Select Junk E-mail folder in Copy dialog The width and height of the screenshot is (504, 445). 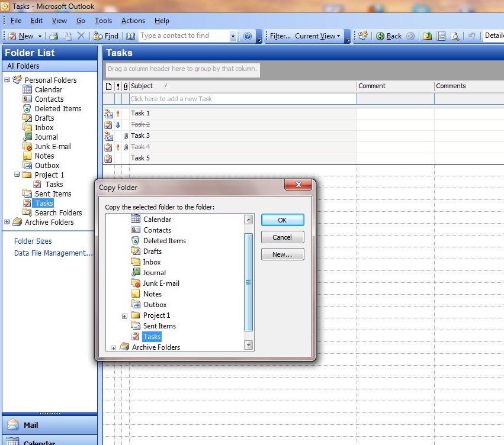pos(160,283)
